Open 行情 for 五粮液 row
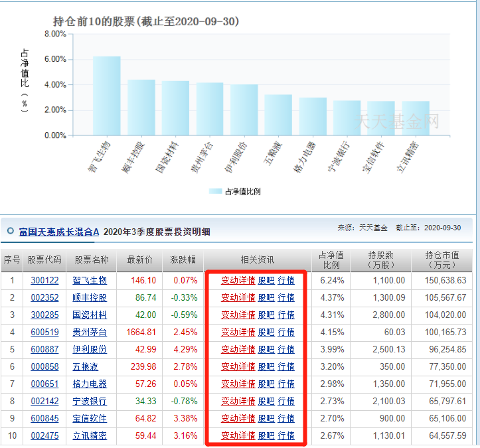 (286, 366)
